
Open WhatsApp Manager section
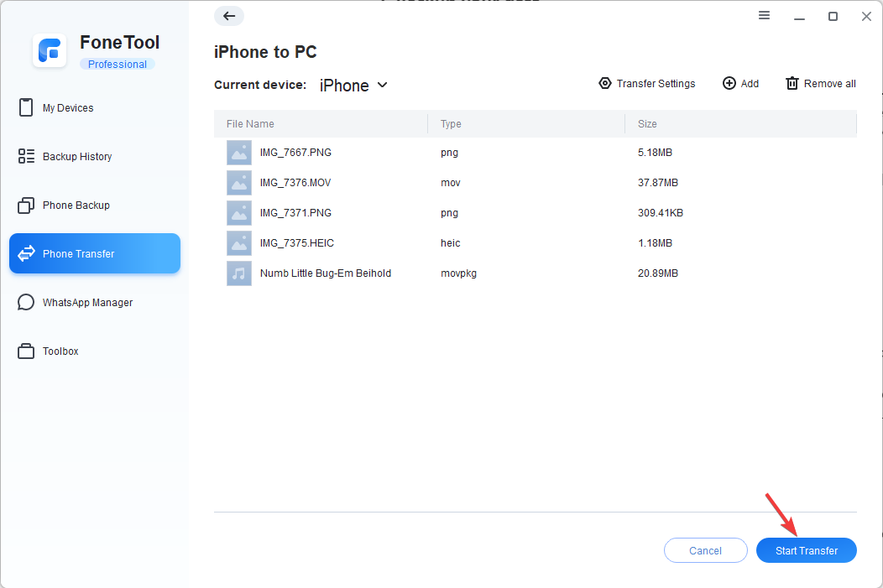pyautogui.click(x=95, y=302)
